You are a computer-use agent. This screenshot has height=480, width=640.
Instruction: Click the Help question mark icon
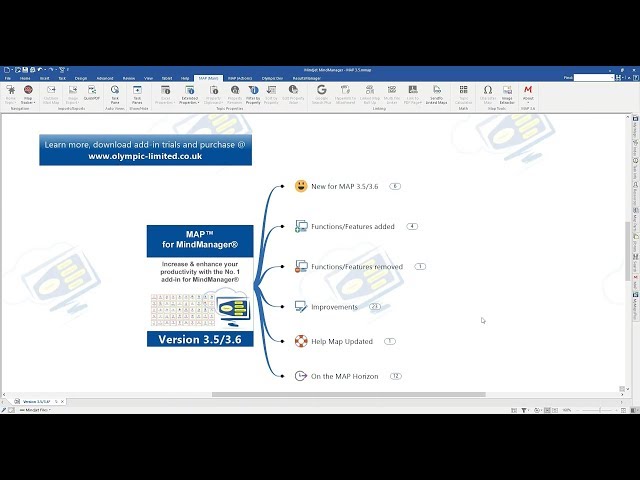pyautogui.click(x=635, y=78)
